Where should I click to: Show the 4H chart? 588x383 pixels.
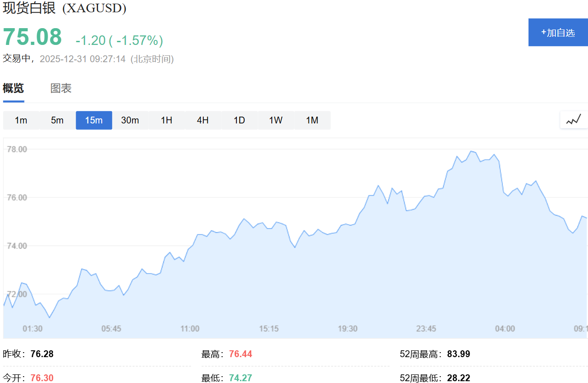[203, 120]
